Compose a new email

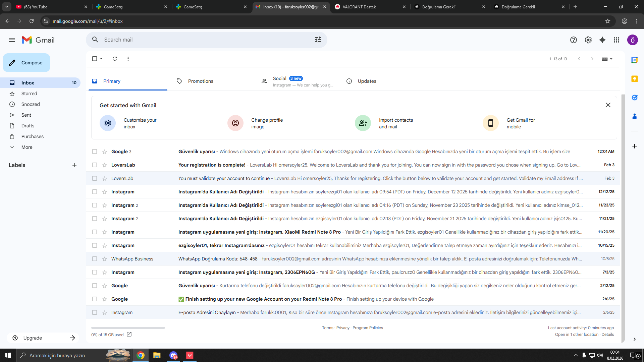[26, 63]
